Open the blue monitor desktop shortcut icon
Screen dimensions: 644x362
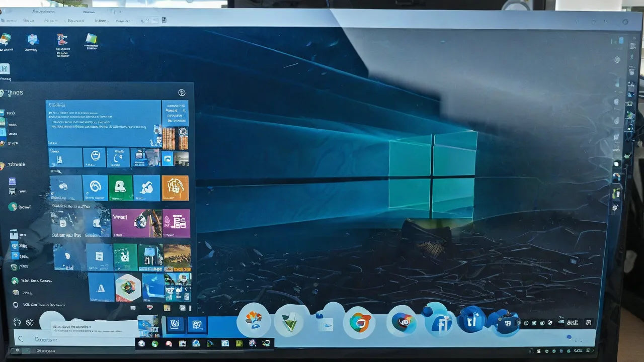[33, 40]
